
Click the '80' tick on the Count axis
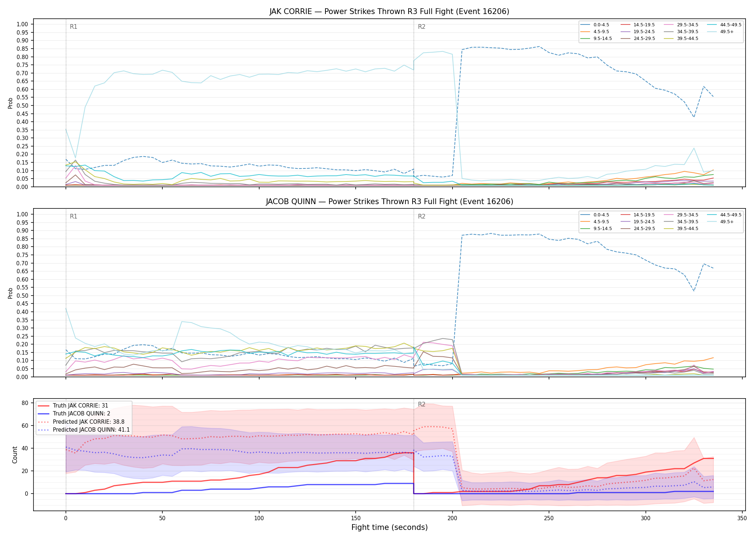25,403
